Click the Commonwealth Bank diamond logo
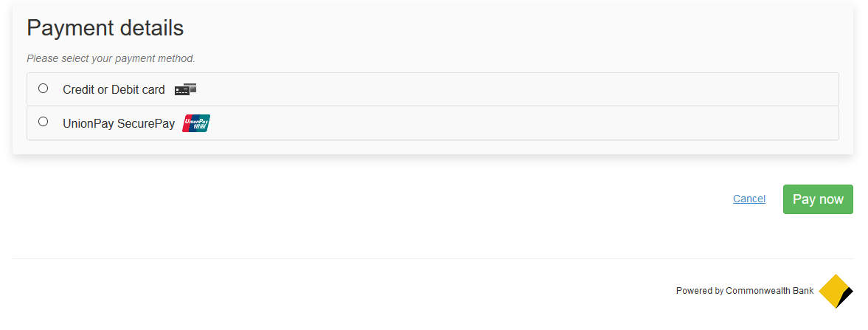 835,291
